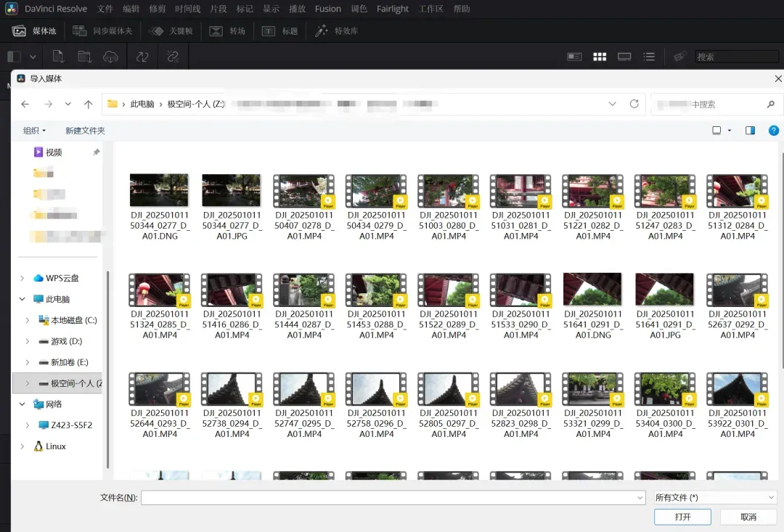The width and height of the screenshot is (784, 532).
Task: Open the 媒体池 media pool panel
Action: 34,31
